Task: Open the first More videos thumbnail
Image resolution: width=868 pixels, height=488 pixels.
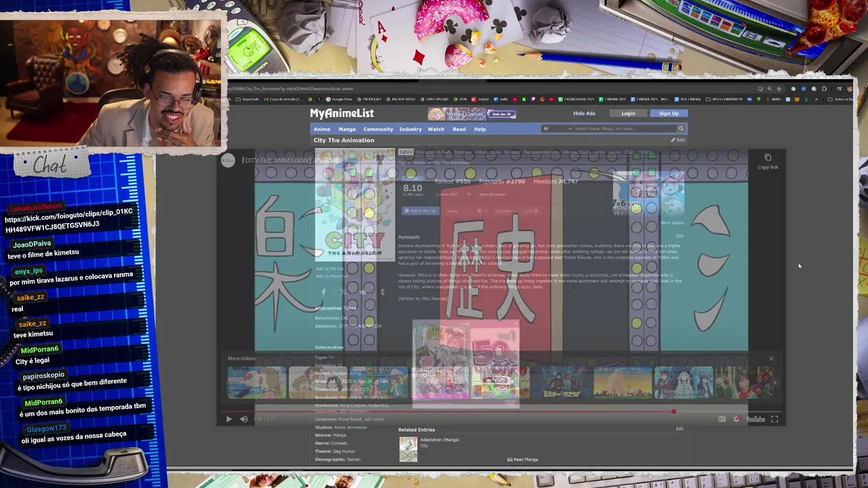Action: tap(256, 382)
